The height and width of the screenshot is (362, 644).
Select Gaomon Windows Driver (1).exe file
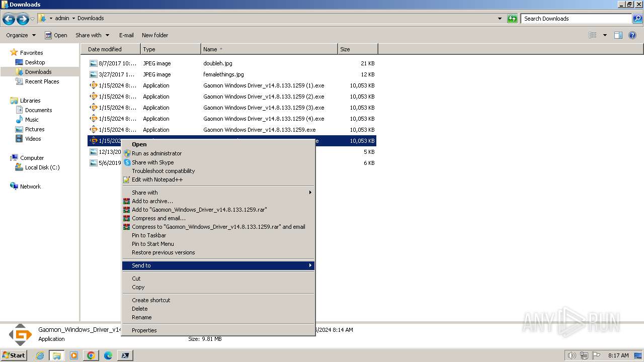232,85
